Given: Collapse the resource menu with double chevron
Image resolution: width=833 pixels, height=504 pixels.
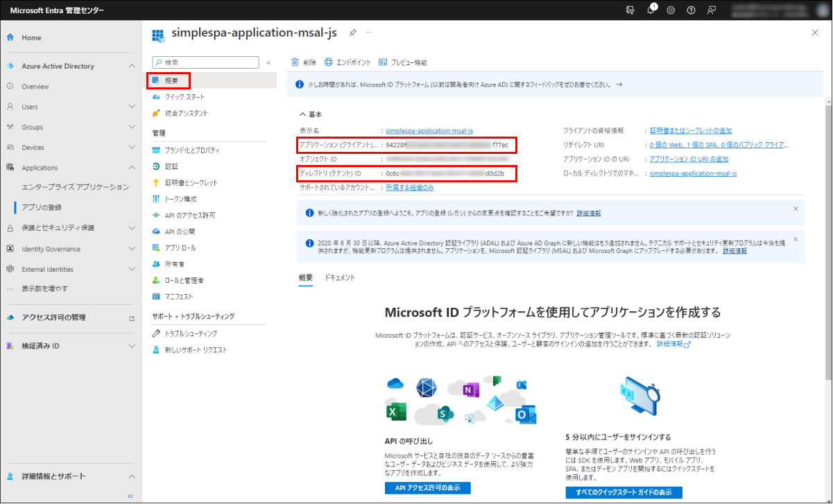Looking at the screenshot, I should (268, 62).
